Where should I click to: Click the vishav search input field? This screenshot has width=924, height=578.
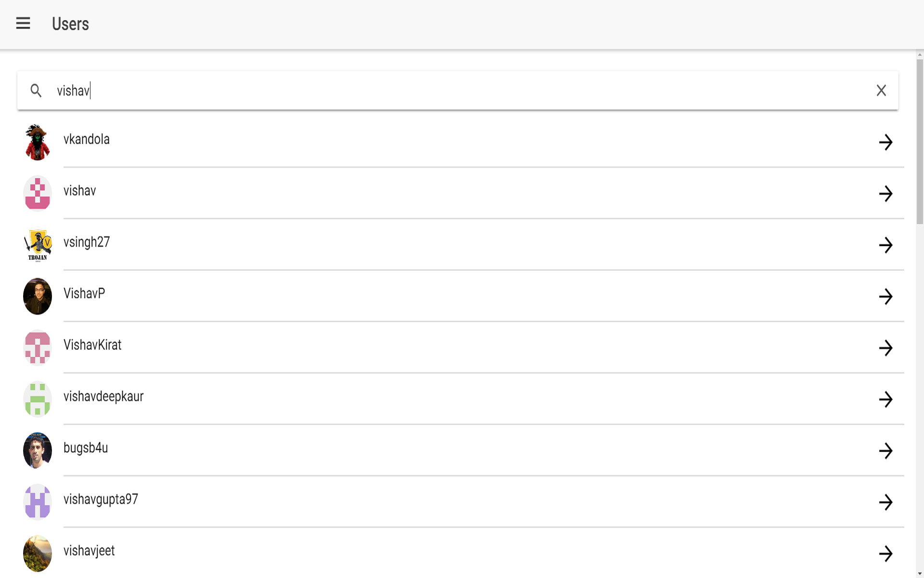coord(433,91)
